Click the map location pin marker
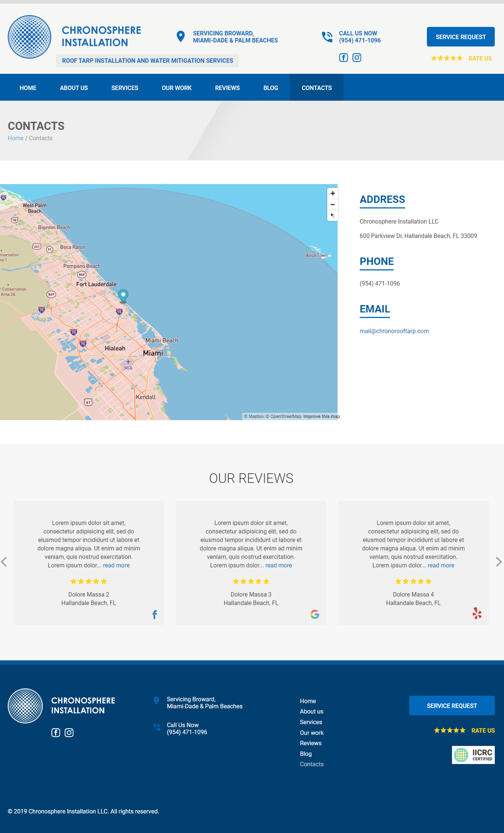 [123, 295]
